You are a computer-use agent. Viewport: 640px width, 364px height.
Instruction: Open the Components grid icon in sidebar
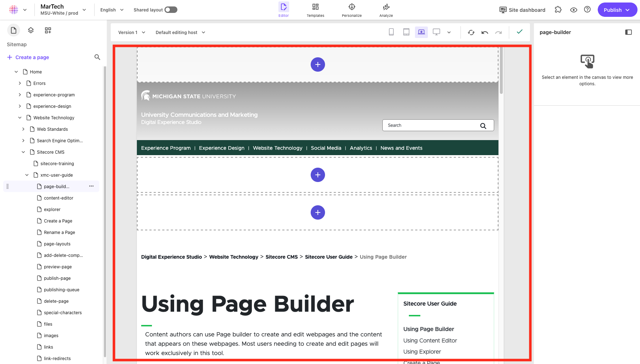48,30
